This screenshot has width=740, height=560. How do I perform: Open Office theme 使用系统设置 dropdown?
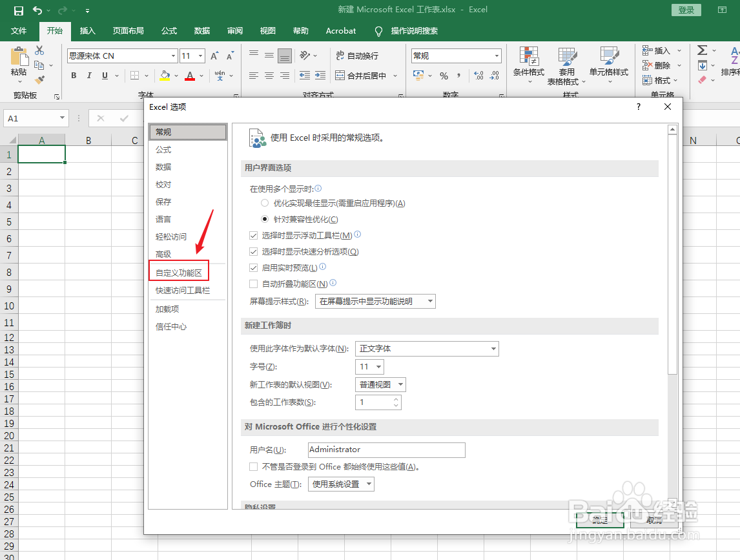(x=341, y=484)
